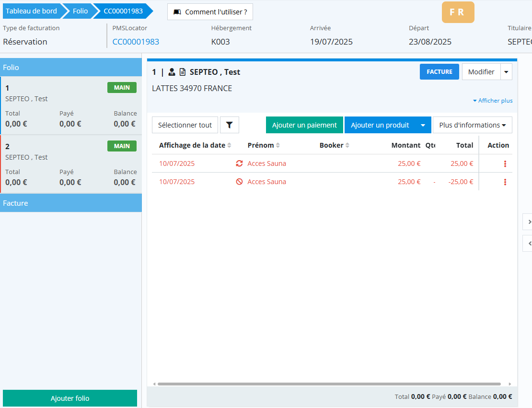Click the right chevron side panel arrow
532x408 pixels.
tap(529, 221)
